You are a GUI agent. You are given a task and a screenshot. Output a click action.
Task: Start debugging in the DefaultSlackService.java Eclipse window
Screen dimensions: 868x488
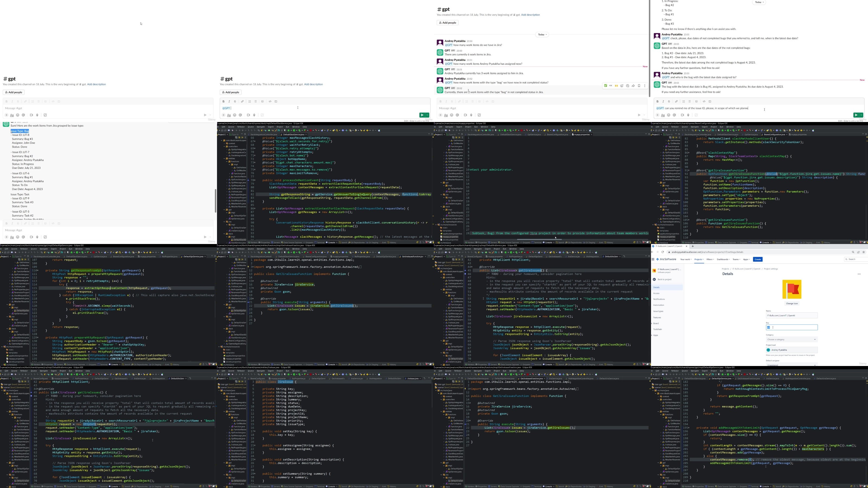289,130
